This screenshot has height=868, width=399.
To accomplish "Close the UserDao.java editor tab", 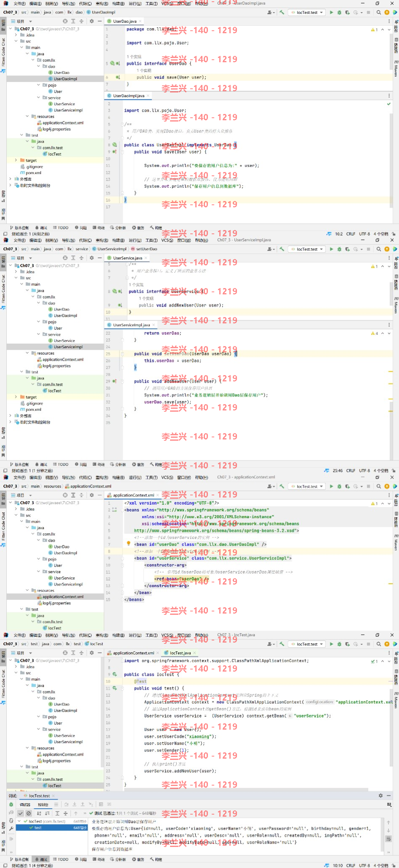I will pos(140,21).
